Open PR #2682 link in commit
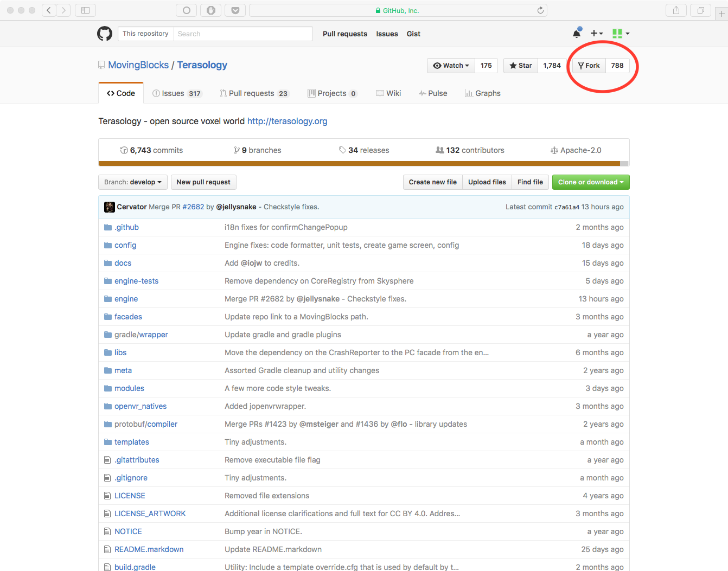728x571 pixels. click(x=193, y=207)
